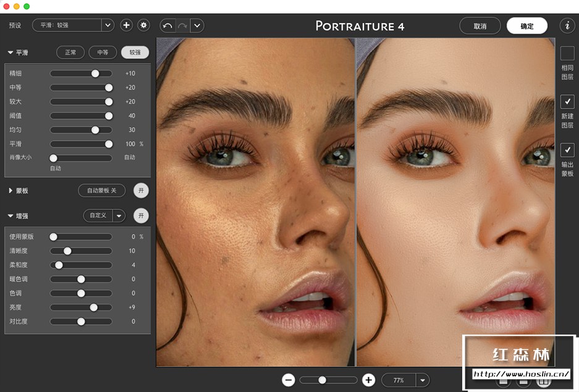This screenshot has width=579, height=392.
Task: Click the 精细 slider handle
Action: point(95,73)
